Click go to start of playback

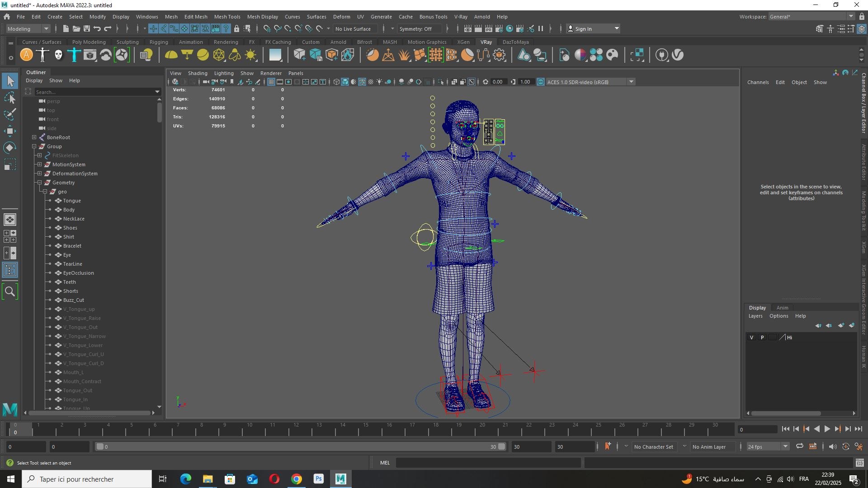tap(786, 430)
